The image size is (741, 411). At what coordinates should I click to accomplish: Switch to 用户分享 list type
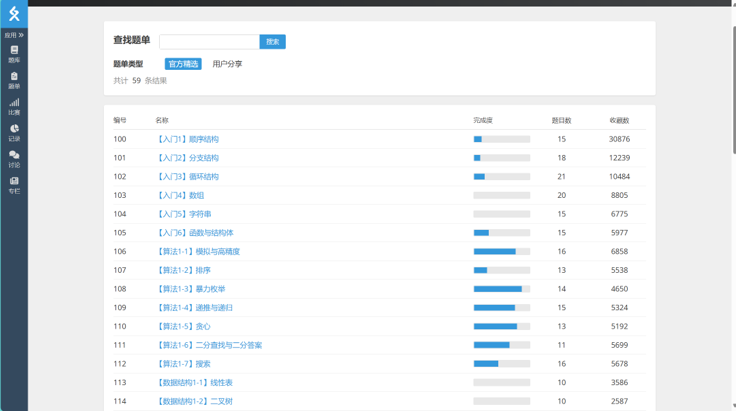(227, 64)
